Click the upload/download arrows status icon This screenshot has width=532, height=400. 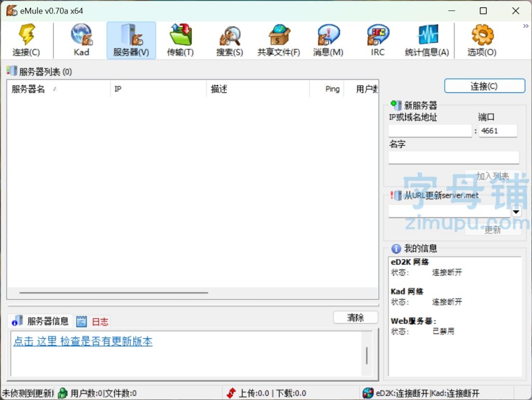tap(231, 393)
